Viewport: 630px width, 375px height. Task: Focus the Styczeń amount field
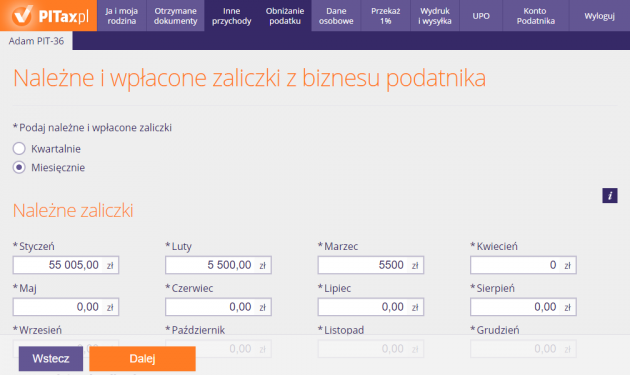[x=66, y=265]
